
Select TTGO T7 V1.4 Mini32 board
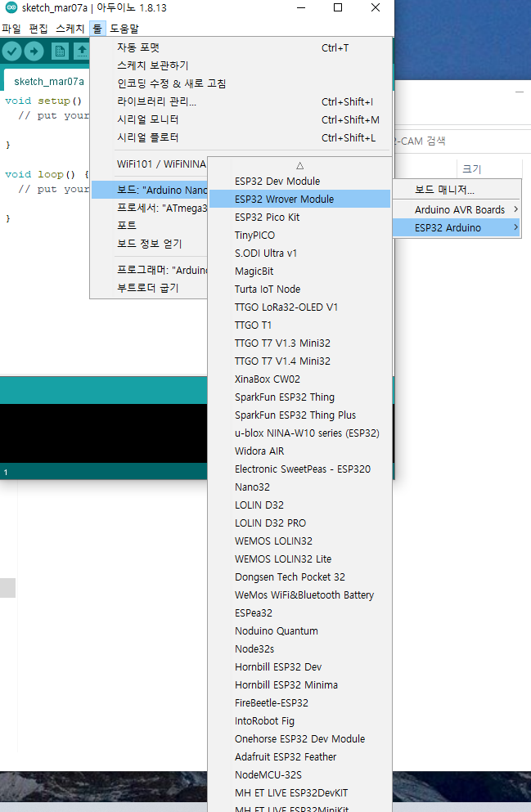[300, 361]
